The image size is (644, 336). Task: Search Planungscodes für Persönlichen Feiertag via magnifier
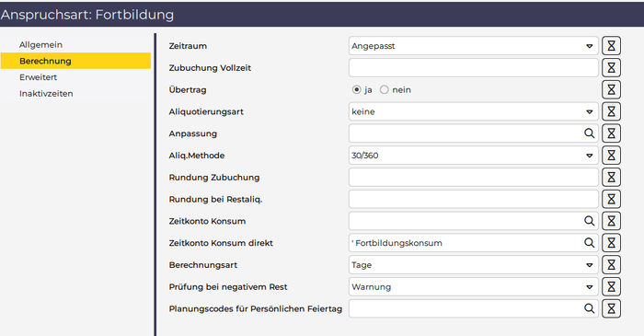(x=589, y=308)
